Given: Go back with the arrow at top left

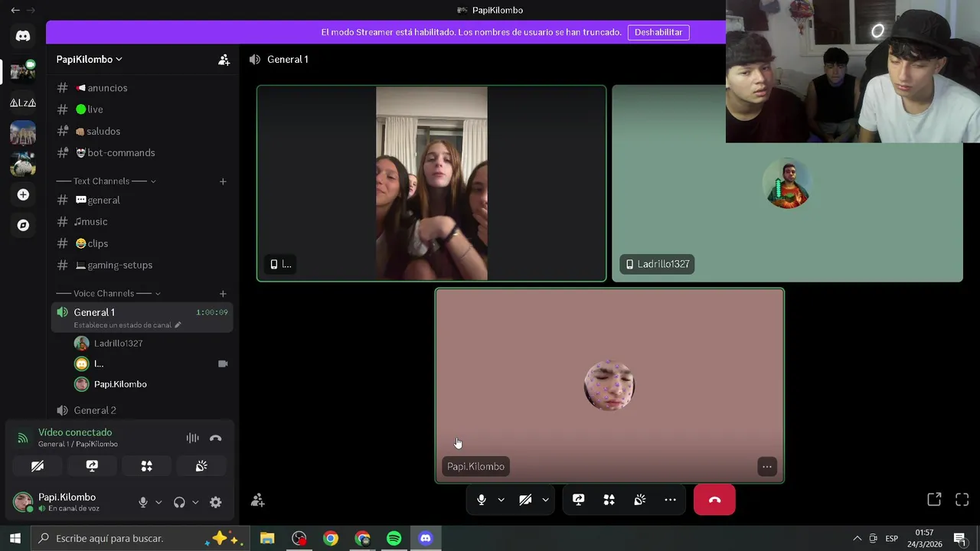Looking at the screenshot, I should tap(15, 10).
